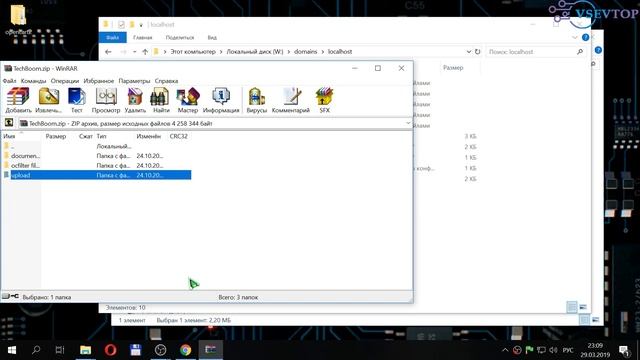
Task: Go back in Explorer window
Action: pos(108,52)
